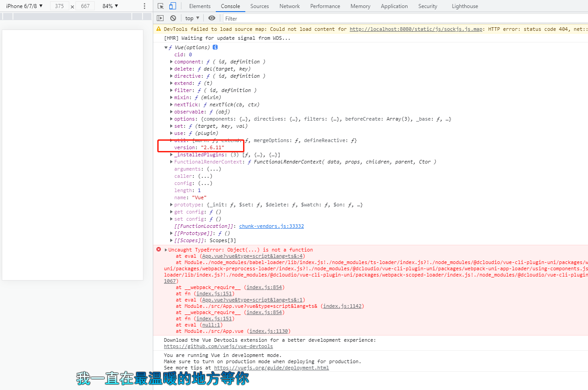Image resolution: width=588 pixels, height=390 pixels.
Task: Open the 84% zoom dropdown
Action: click(x=110, y=6)
